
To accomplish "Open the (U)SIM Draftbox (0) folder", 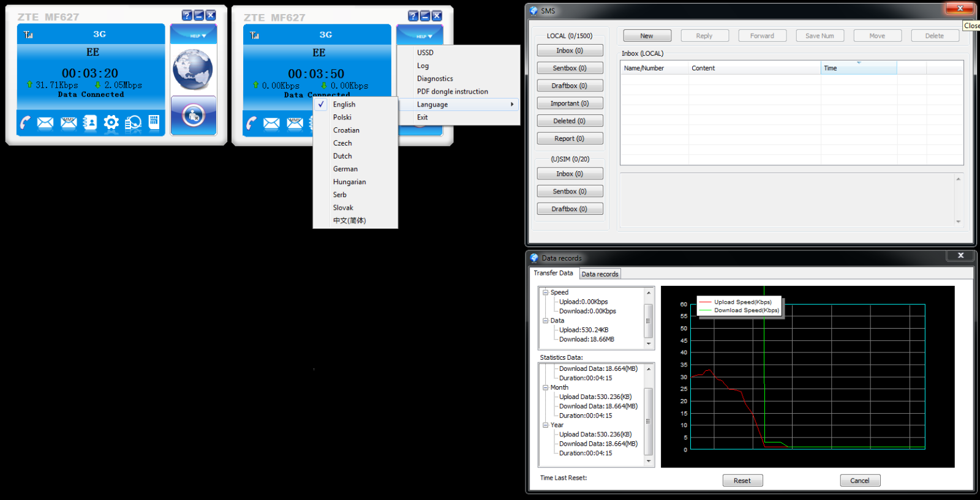I will (570, 209).
